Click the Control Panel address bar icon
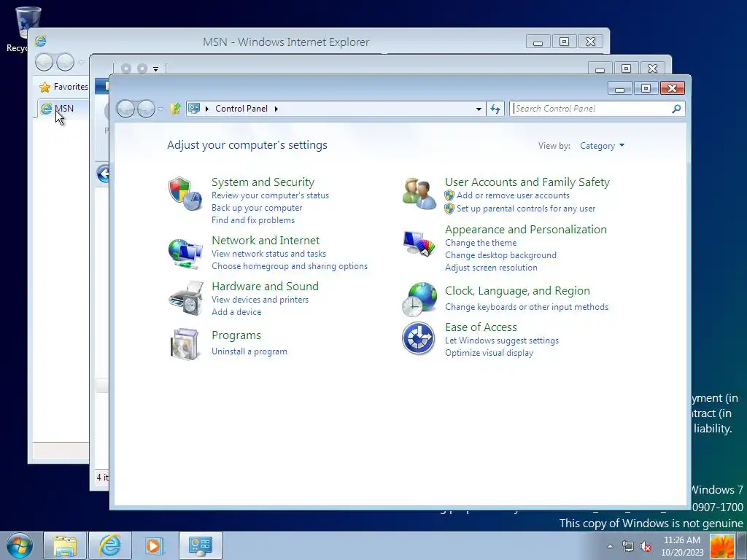This screenshot has height=560, width=747. [x=194, y=109]
